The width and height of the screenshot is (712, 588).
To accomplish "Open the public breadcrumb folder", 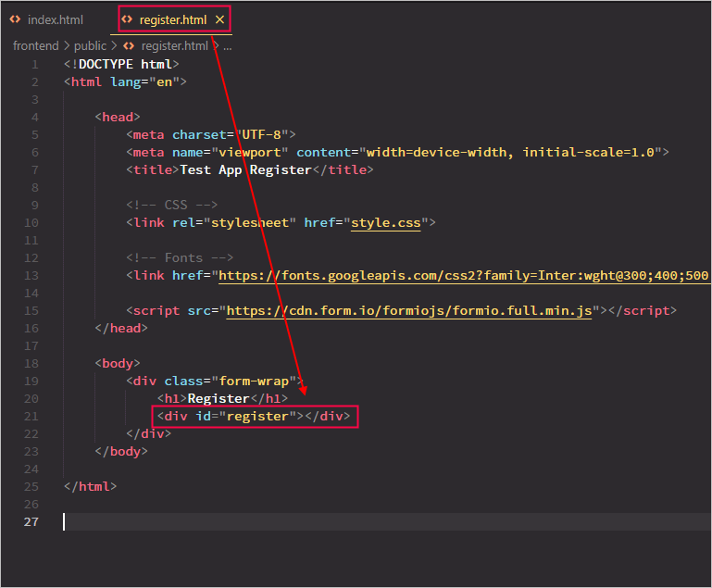I will (x=90, y=46).
